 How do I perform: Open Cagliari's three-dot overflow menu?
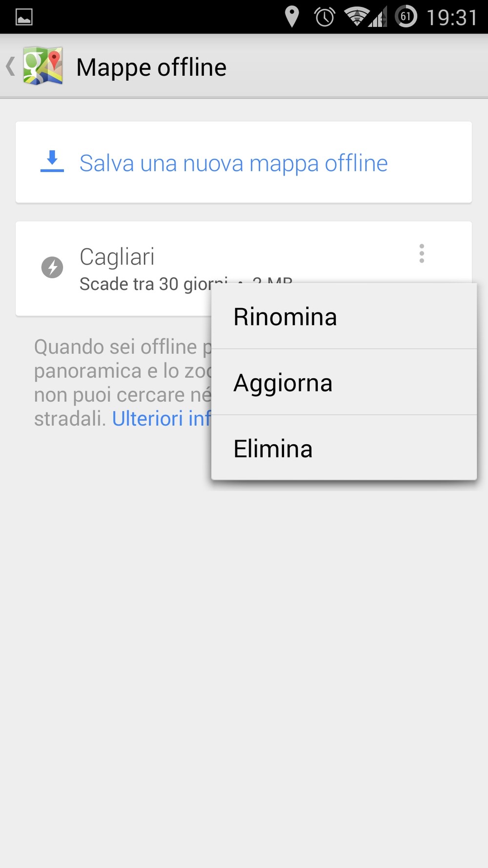(422, 253)
